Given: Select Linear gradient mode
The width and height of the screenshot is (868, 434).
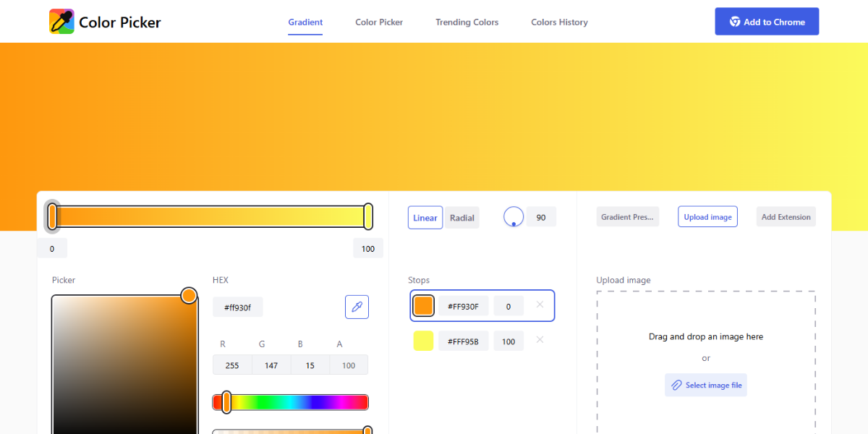Looking at the screenshot, I should click(x=425, y=217).
